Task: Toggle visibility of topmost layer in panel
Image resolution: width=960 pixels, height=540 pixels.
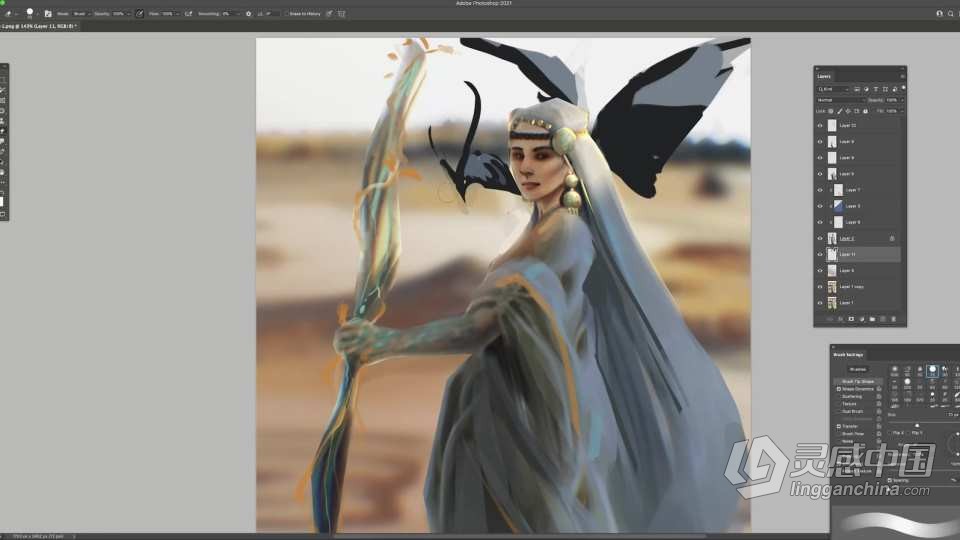Action: tap(820, 126)
